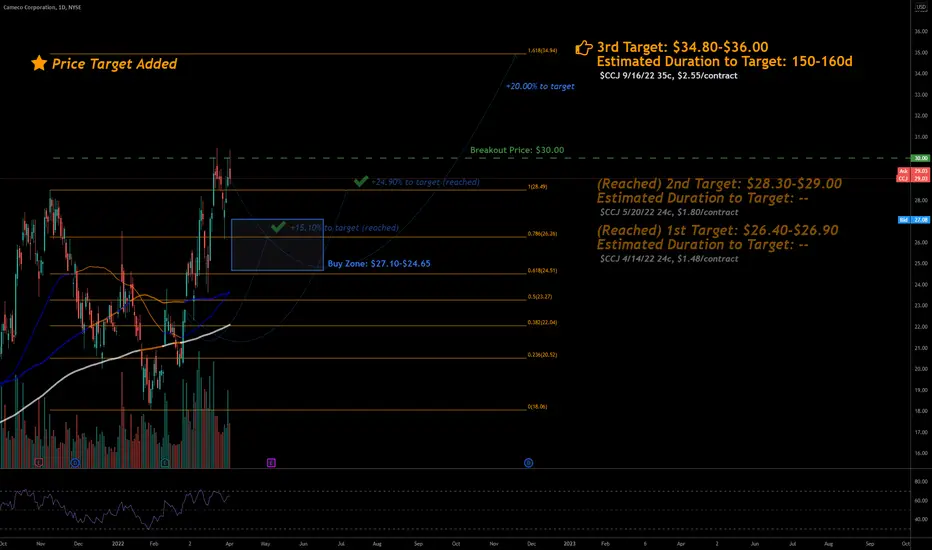Click the 36.00 tick on the price axis

(921, 32)
